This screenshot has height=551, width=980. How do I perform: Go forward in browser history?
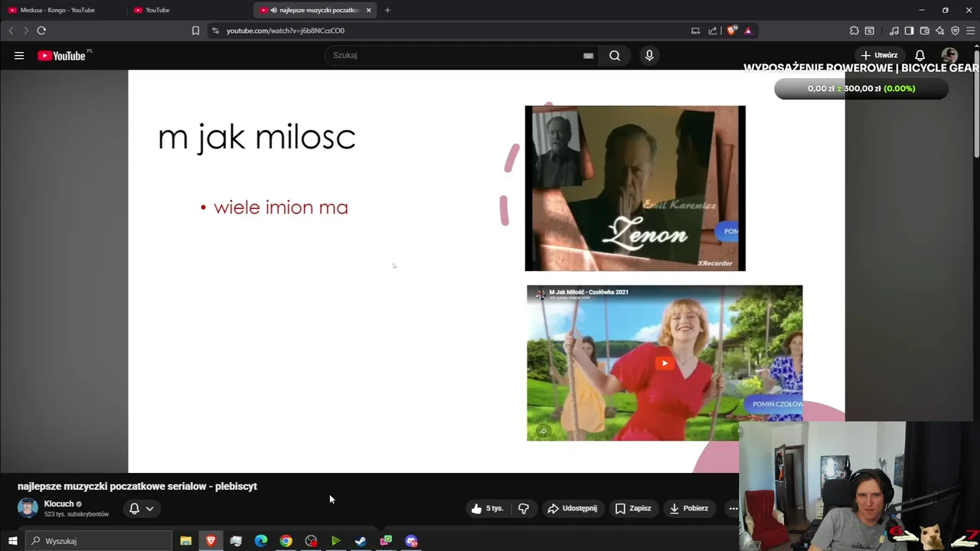[x=25, y=31]
